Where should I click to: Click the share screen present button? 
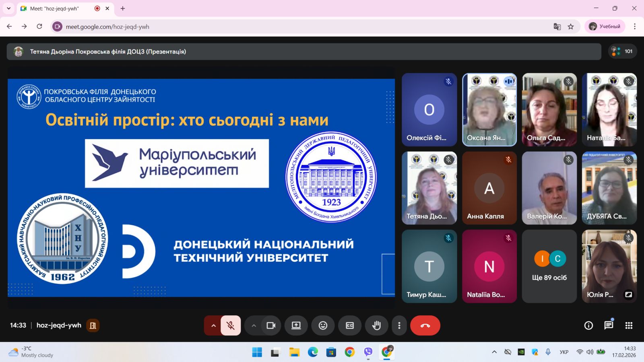(296, 325)
